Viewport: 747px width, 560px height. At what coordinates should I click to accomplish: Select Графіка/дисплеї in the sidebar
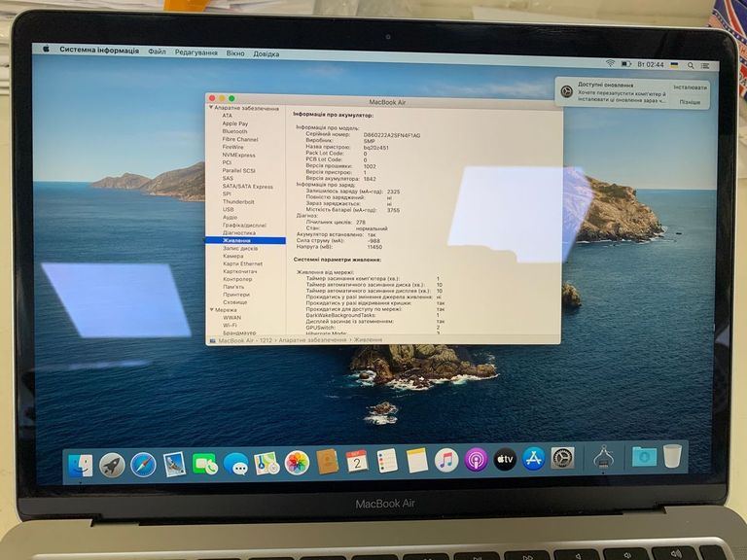click(x=244, y=225)
